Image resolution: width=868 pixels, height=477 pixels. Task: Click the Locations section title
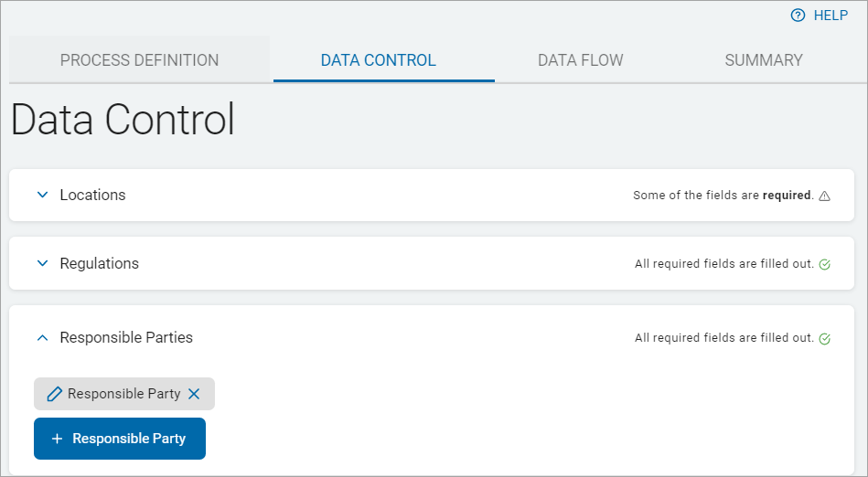pos(92,195)
